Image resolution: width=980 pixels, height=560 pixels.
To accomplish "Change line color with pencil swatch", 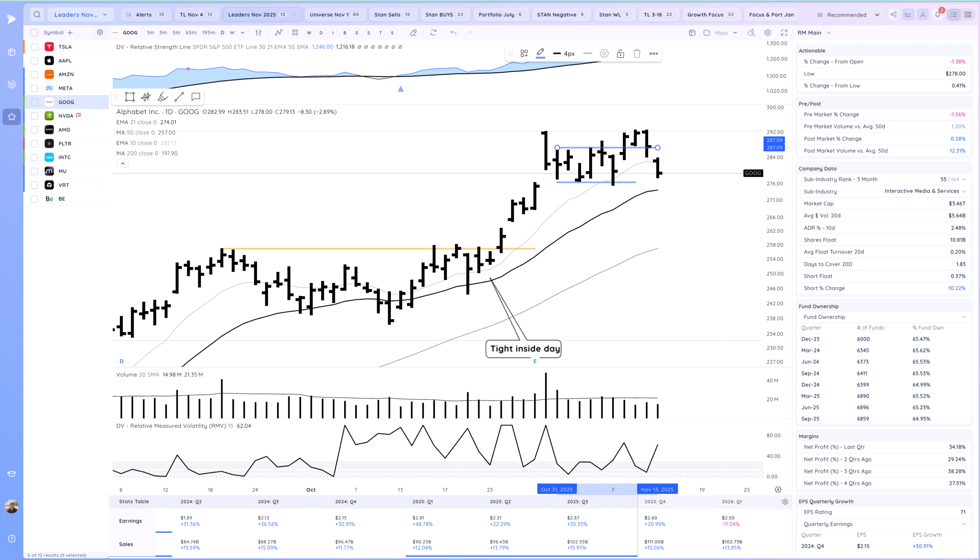I will [540, 53].
